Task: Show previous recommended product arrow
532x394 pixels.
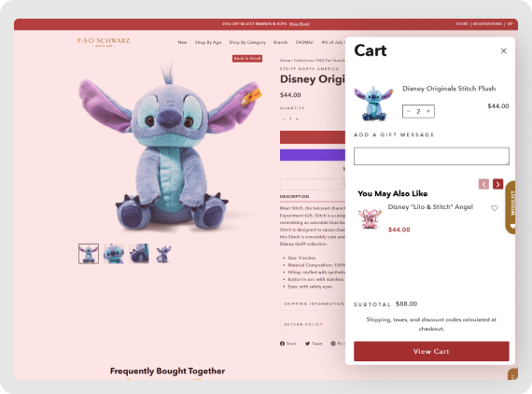Action: tap(483, 184)
